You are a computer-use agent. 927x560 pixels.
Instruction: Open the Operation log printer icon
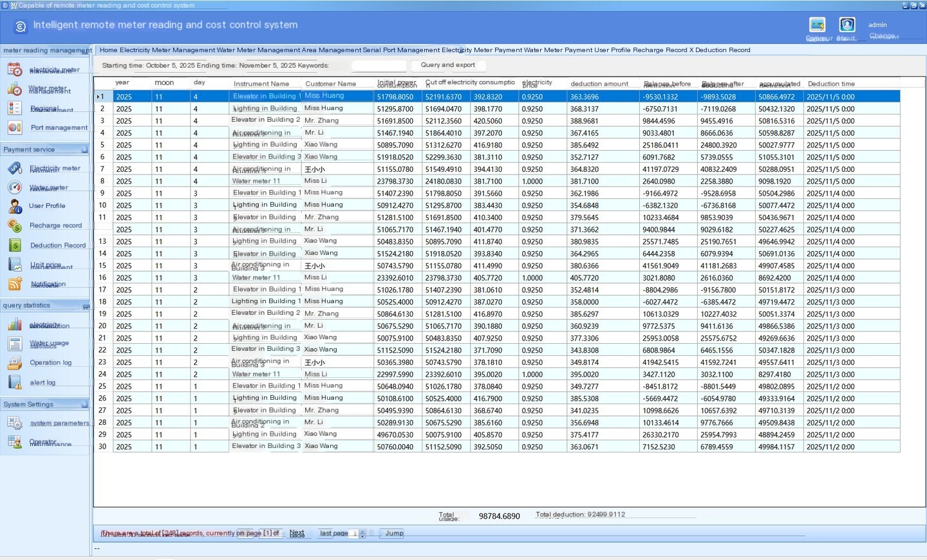point(14,363)
